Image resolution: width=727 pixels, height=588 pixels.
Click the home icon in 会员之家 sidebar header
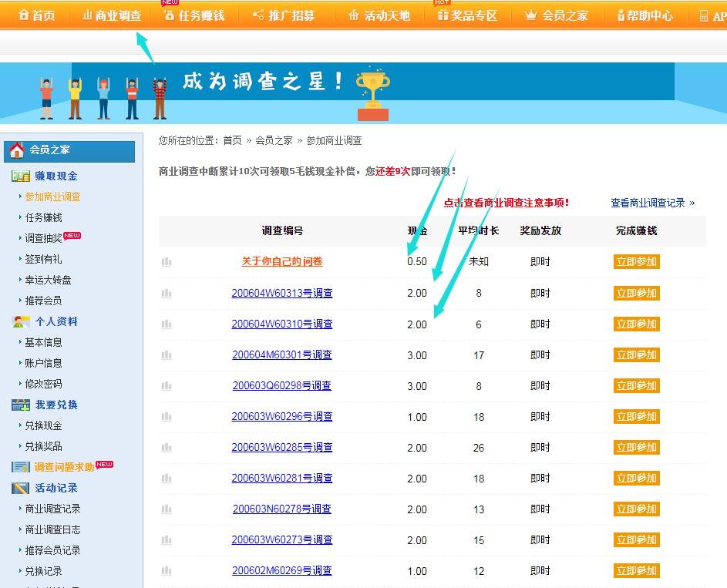[17, 150]
